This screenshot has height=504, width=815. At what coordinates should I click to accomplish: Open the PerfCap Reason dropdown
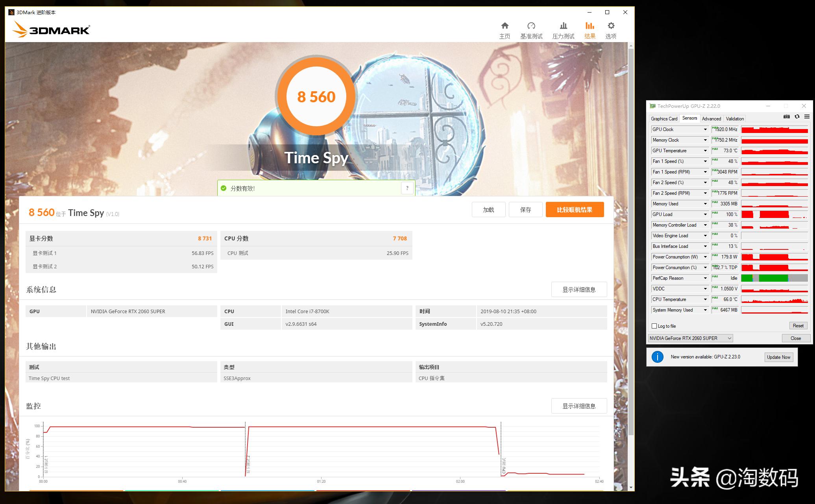[704, 278]
